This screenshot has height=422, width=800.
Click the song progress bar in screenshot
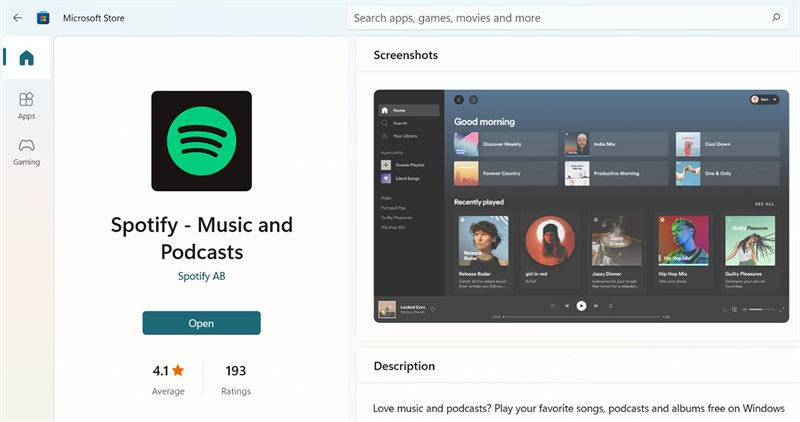[x=581, y=317]
